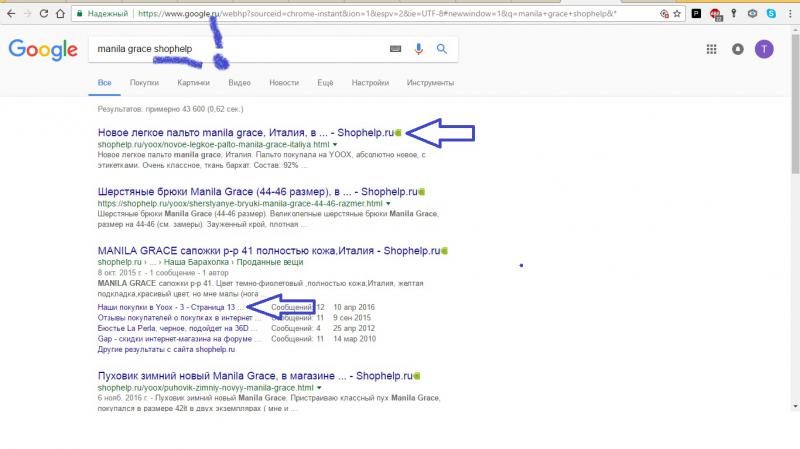Bookmark page with the star icon
This screenshot has width=800, height=449.
pos(677,14)
